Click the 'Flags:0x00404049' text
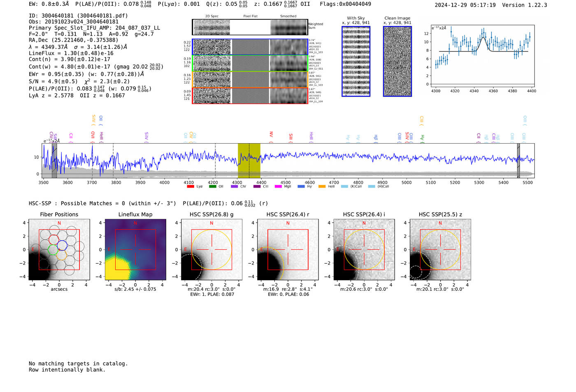This screenshot has width=576, height=392. pos(345,4)
